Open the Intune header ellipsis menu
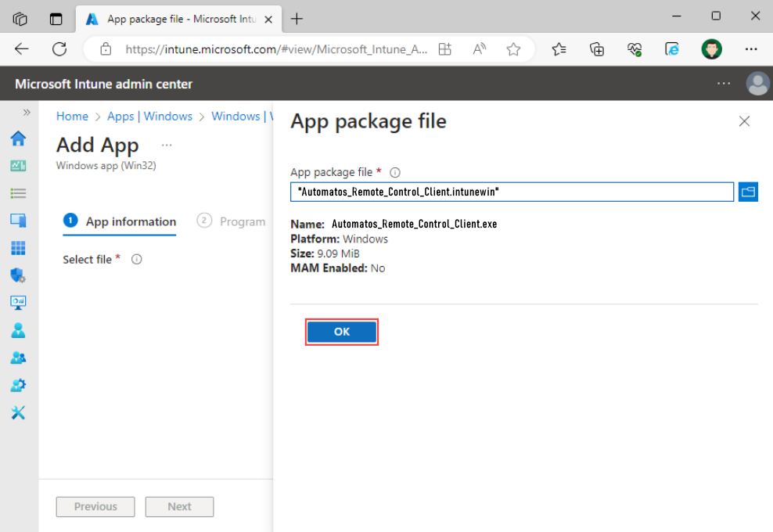 [724, 84]
